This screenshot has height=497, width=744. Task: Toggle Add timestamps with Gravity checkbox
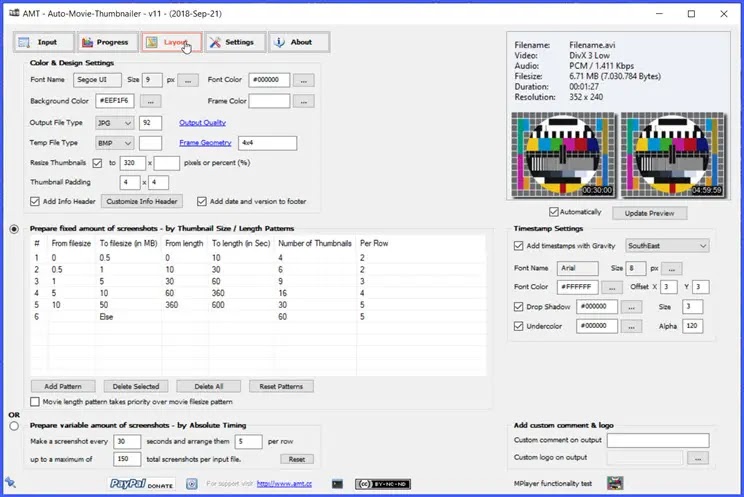click(x=519, y=246)
